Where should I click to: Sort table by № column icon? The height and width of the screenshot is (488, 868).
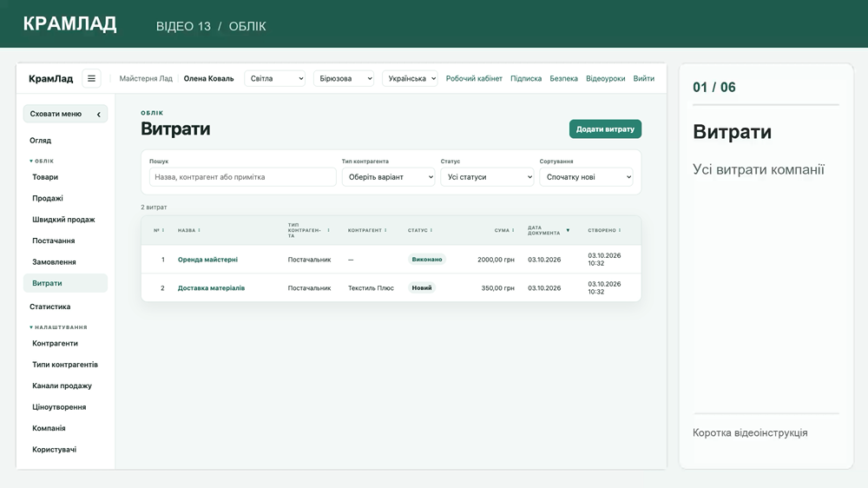[x=163, y=230]
